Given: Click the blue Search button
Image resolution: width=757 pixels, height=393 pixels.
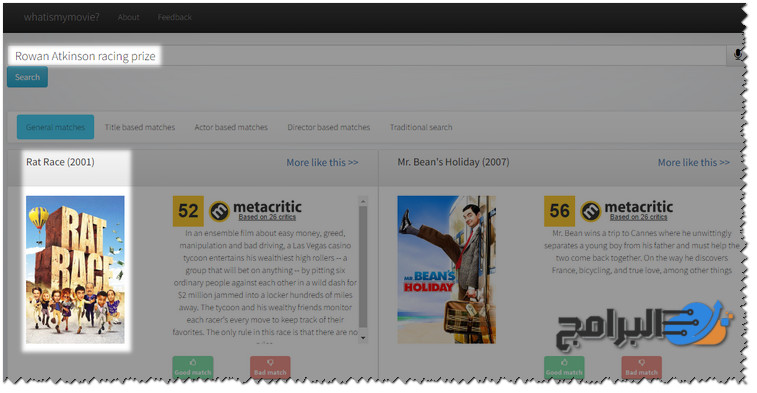Looking at the screenshot, I should click(x=28, y=77).
